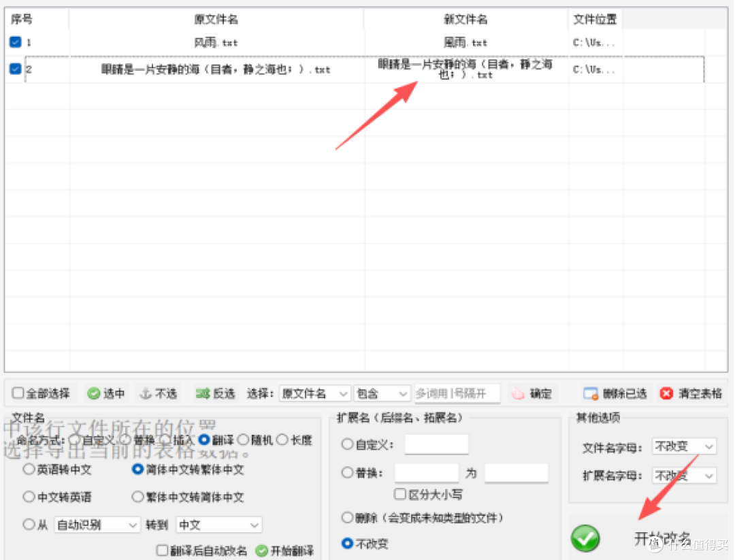Tick the 全部选择 checkbox

pos(18,393)
